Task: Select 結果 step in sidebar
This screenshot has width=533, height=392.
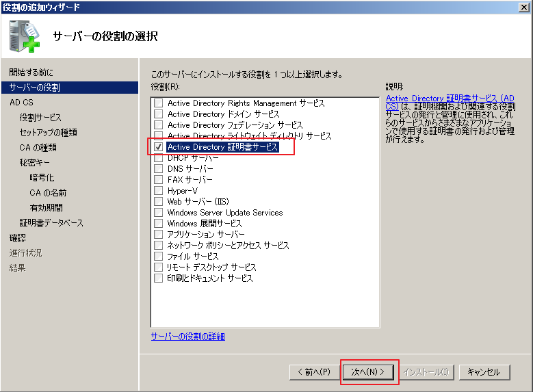Action: click(x=17, y=268)
